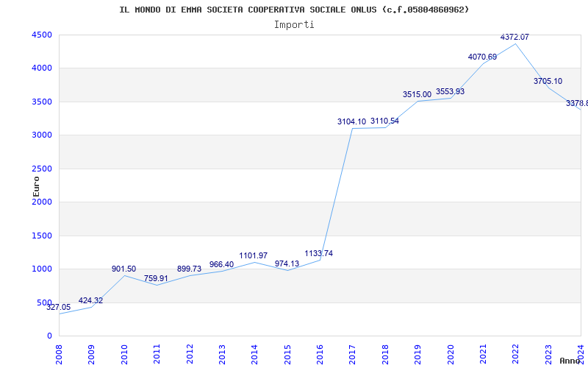Viewport: 588px width, 368px height.
Task: Click the 327.05 value label
Action: click(x=59, y=307)
